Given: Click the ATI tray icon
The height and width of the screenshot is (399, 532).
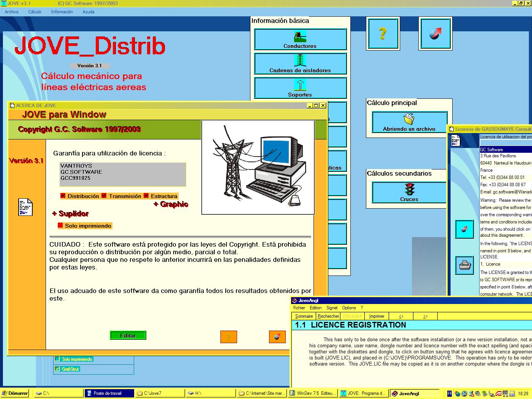Looking at the screenshot, I should point(498,393).
